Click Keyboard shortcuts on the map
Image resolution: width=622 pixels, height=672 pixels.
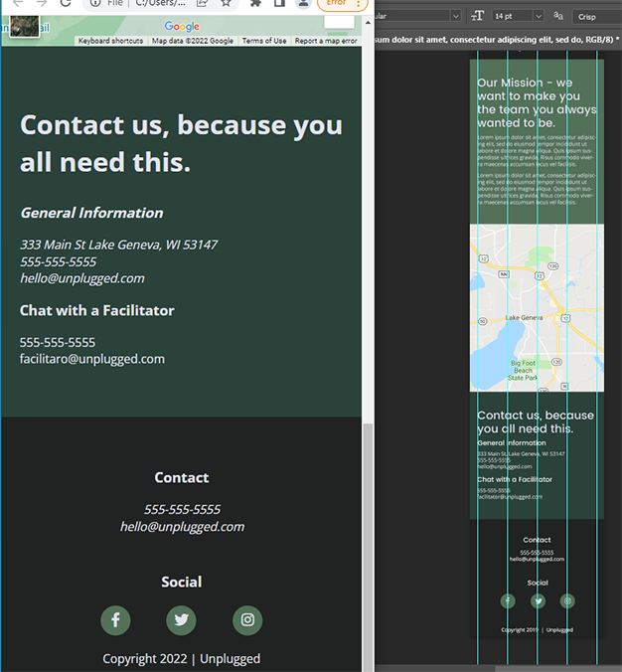click(110, 41)
